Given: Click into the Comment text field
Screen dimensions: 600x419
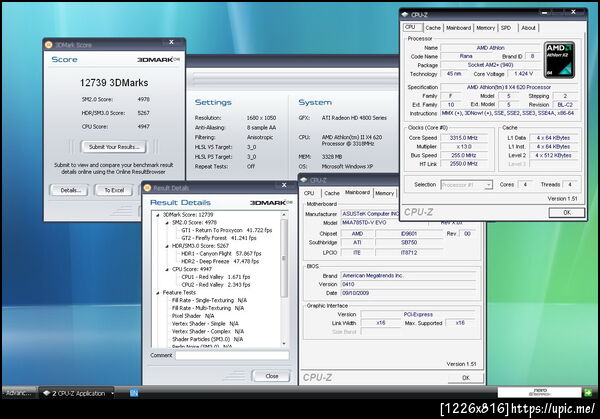Looking at the screenshot, I should coord(233,355).
